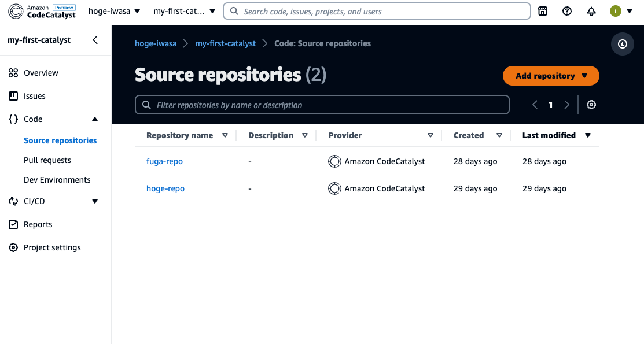This screenshot has height=344, width=644.
Task: Sort by Last modified column arrow
Action: (588, 135)
